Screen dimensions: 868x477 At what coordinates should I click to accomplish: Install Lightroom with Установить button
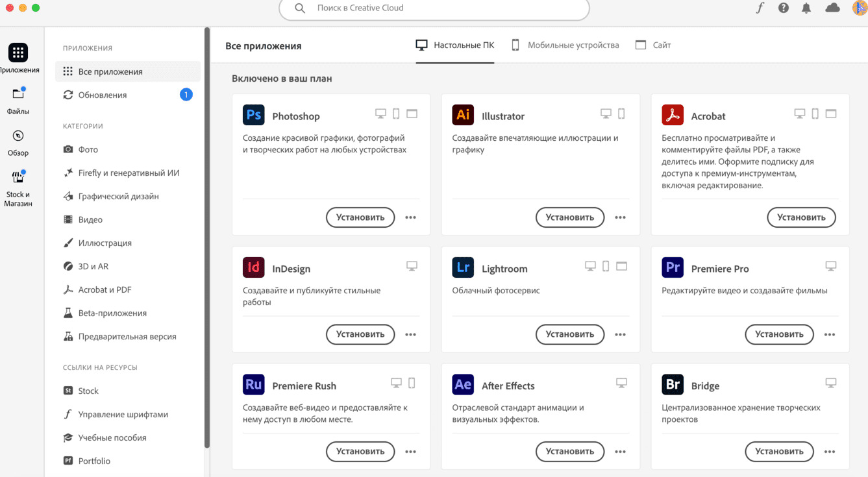point(570,334)
